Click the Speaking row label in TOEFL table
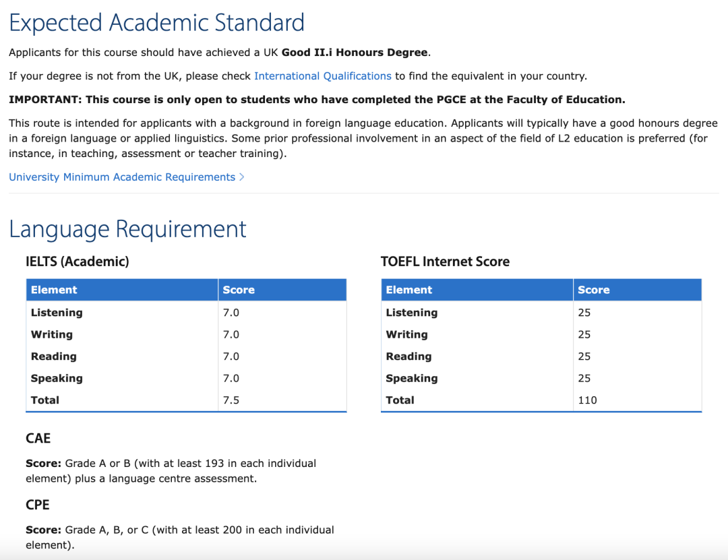Image resolution: width=728 pixels, height=560 pixels. [411, 379]
